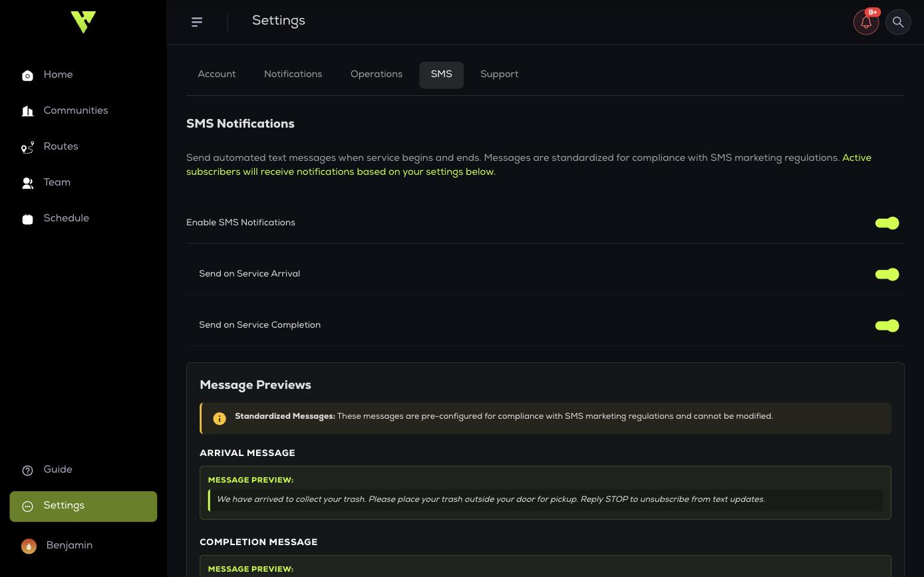This screenshot has height=577, width=924.
Task: Click the green V logo
Action: pos(83,22)
